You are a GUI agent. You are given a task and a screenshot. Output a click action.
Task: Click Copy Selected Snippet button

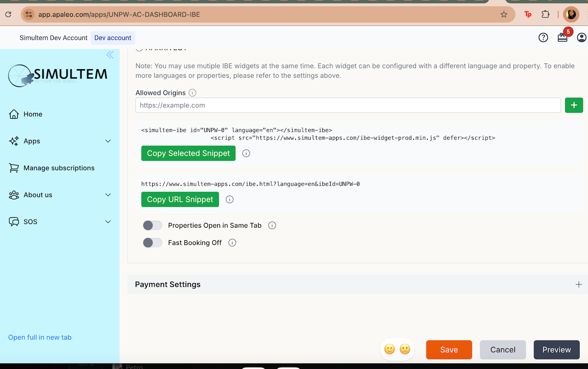tap(188, 153)
